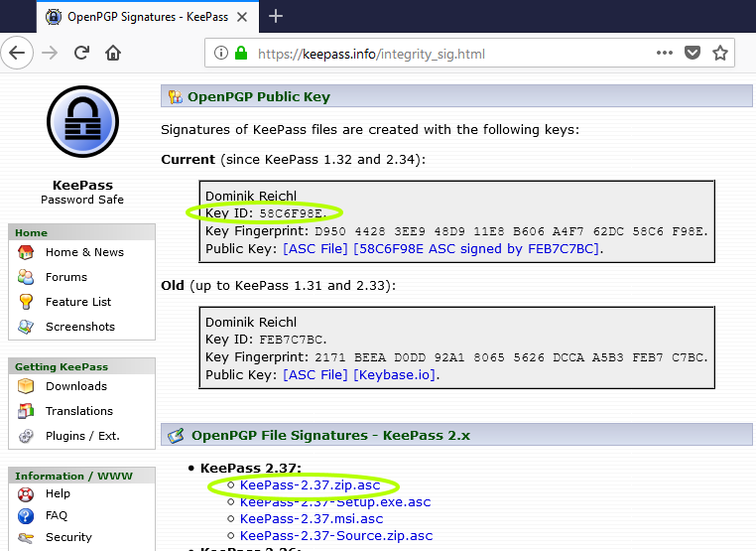Click the green padlock site security icon

tap(240, 54)
